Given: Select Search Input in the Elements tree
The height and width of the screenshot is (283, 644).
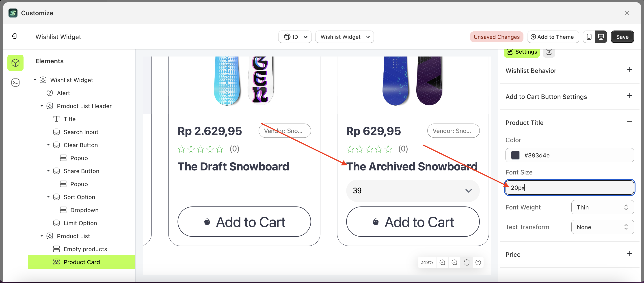Looking at the screenshot, I should click(x=81, y=132).
